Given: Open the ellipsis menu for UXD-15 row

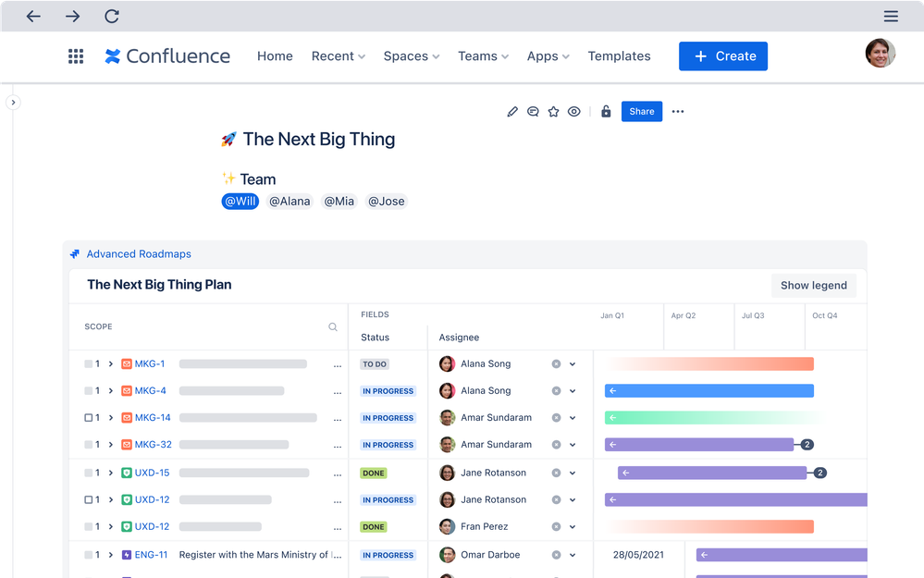Looking at the screenshot, I should click(337, 474).
